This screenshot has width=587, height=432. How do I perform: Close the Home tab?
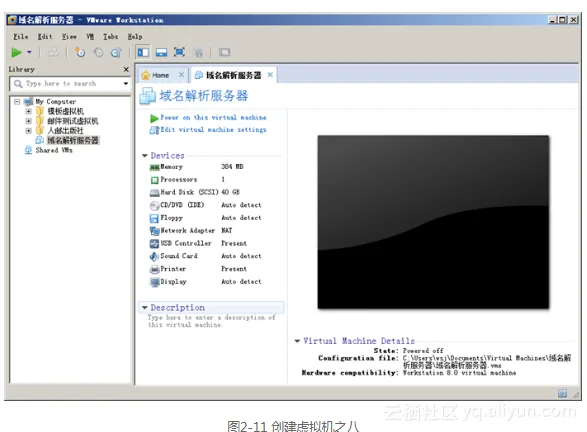click(x=181, y=75)
